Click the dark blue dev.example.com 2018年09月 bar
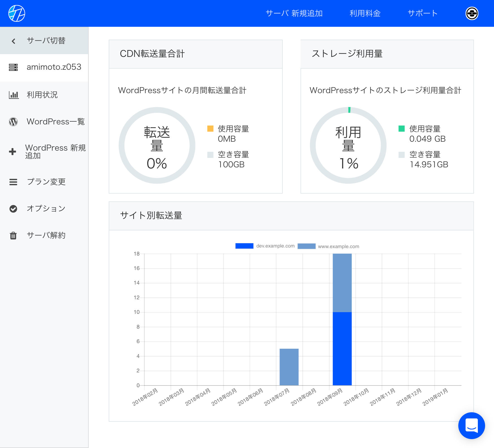The height and width of the screenshot is (448, 494). [x=342, y=349]
